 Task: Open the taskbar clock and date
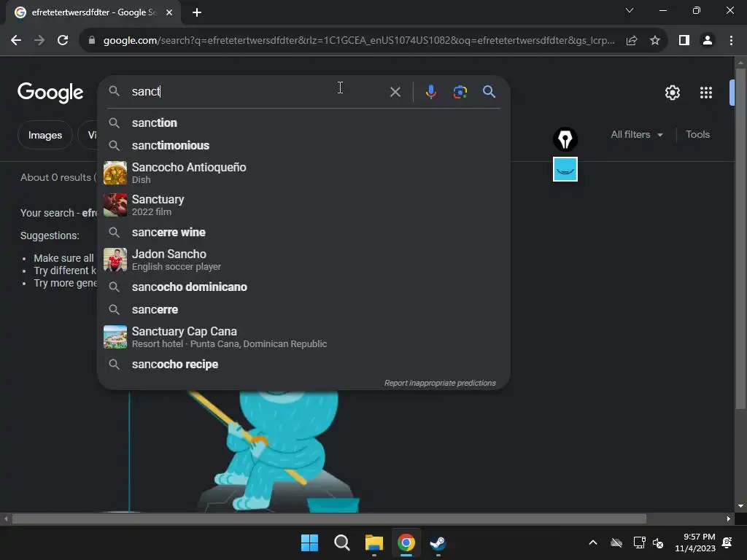coord(695,542)
